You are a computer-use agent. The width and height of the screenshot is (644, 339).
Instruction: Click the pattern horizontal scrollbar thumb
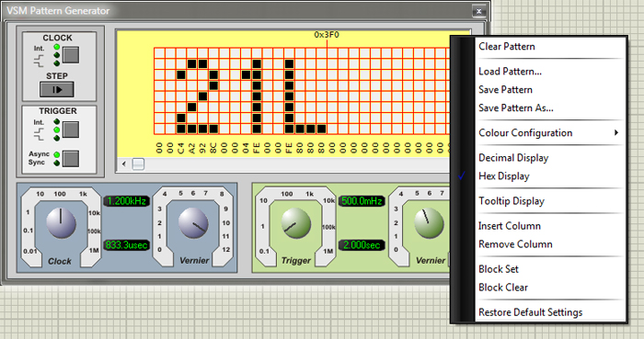coord(138,164)
